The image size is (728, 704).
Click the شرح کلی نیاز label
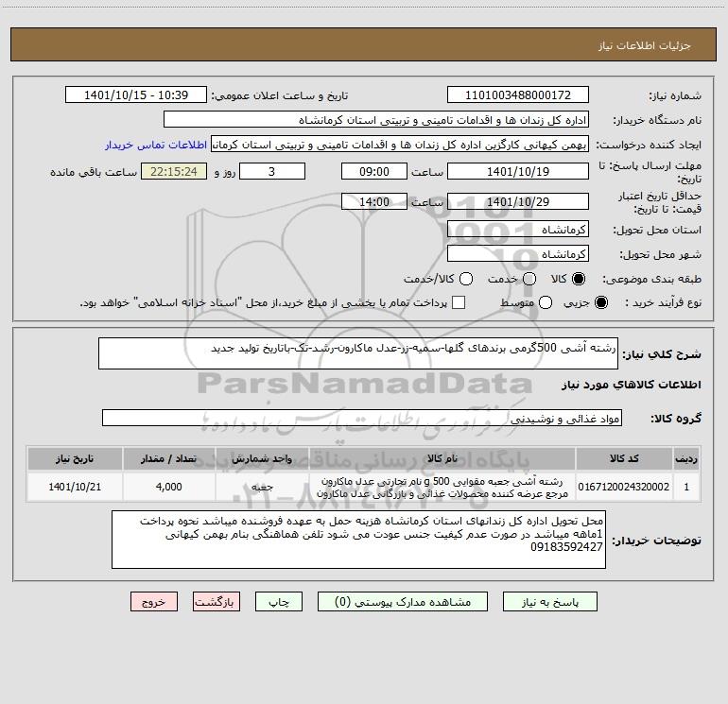662,354
